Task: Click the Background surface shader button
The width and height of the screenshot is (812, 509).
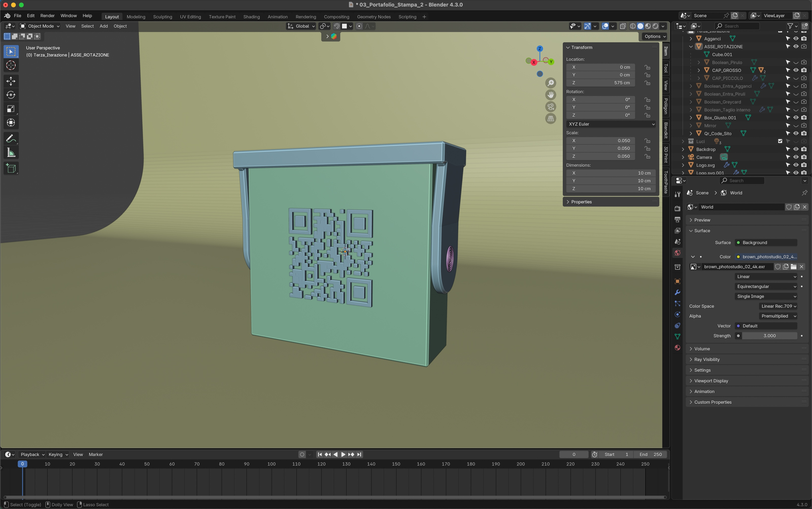Action: pyautogui.click(x=766, y=242)
